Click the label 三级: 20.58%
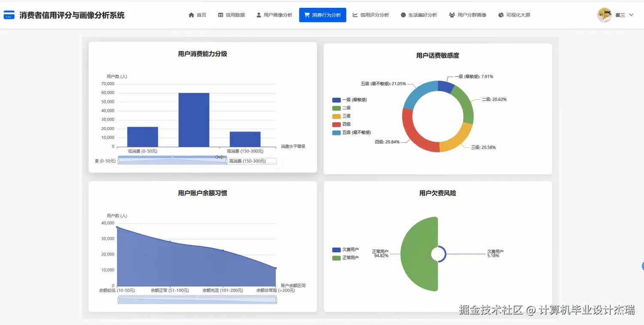 coord(483,147)
